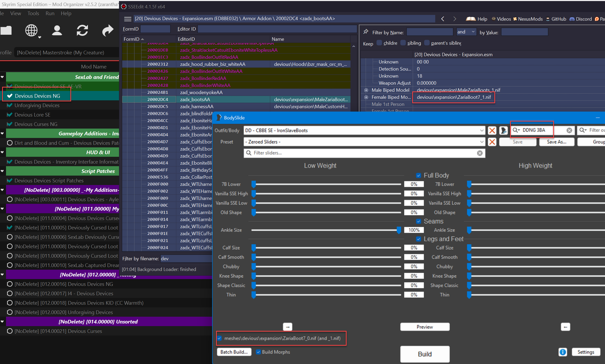
Task: Expand the Male Biped Model record
Action: click(366, 90)
